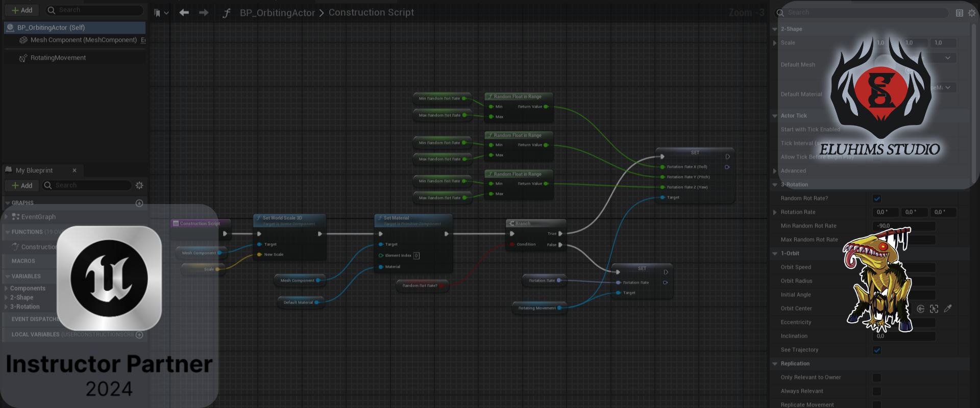Add new graph with plus icon

(139, 203)
